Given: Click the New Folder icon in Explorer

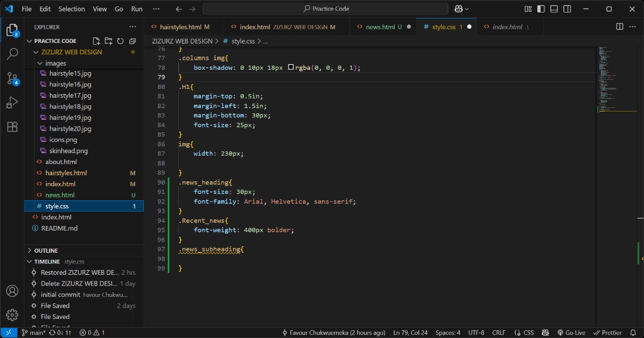Looking at the screenshot, I should 109,41.
